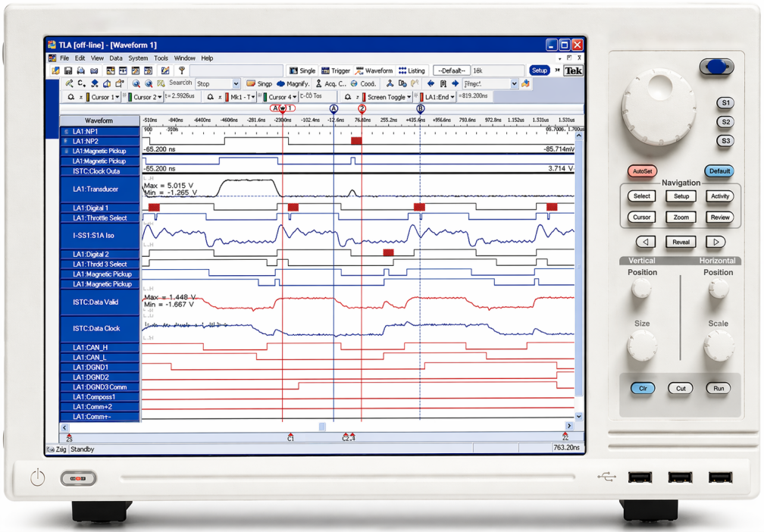Image resolution: width=764 pixels, height=532 pixels.
Task: Click the blue Setup pill button in toolbar
Action: (540, 70)
